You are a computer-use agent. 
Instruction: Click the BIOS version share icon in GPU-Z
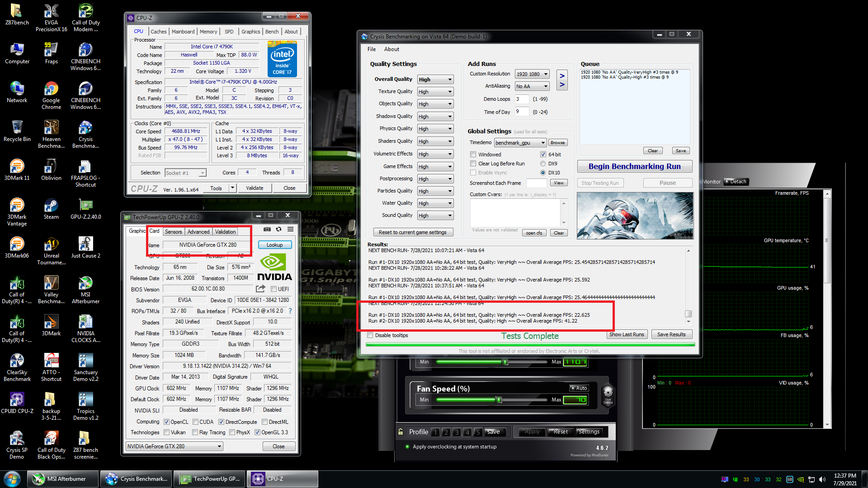click(x=260, y=289)
